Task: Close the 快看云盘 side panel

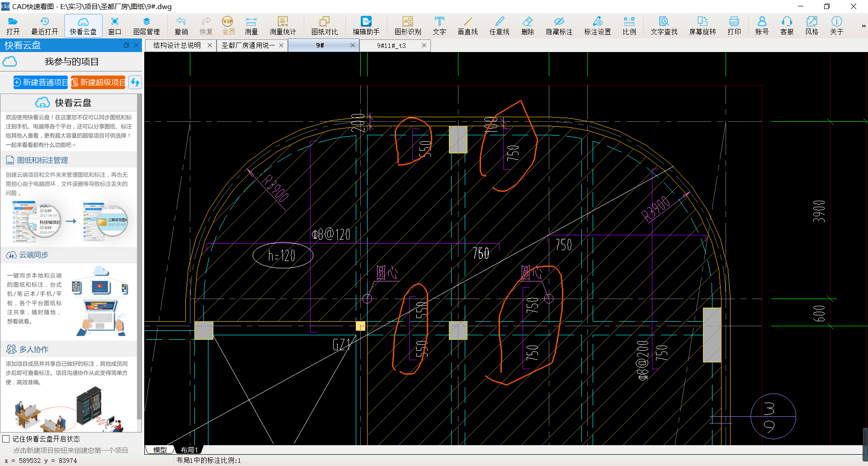Action: coord(137,45)
